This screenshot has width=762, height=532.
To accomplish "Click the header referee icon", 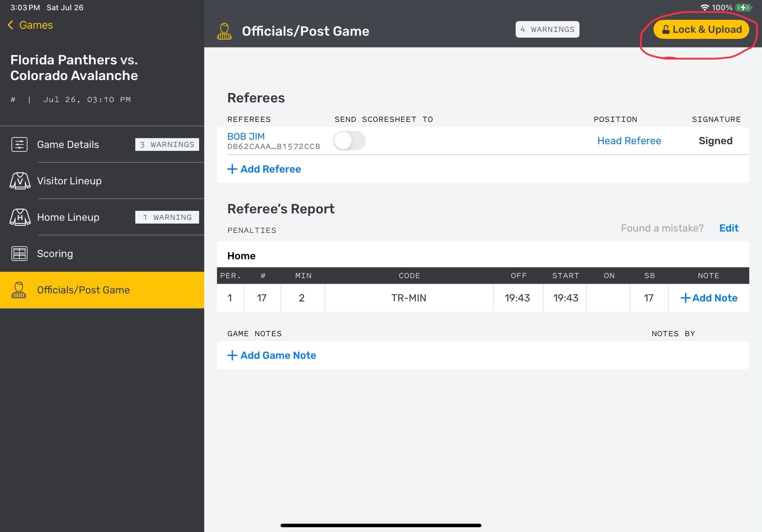I will point(224,31).
